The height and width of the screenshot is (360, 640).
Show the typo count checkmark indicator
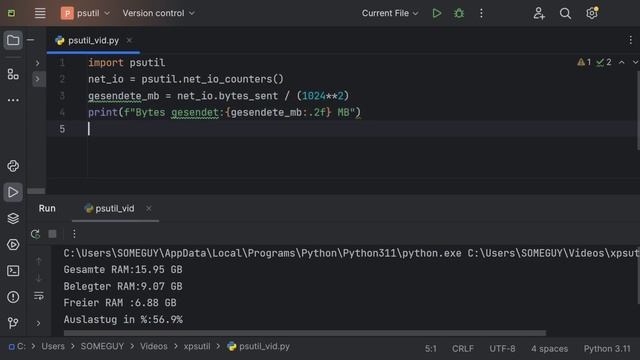click(604, 62)
